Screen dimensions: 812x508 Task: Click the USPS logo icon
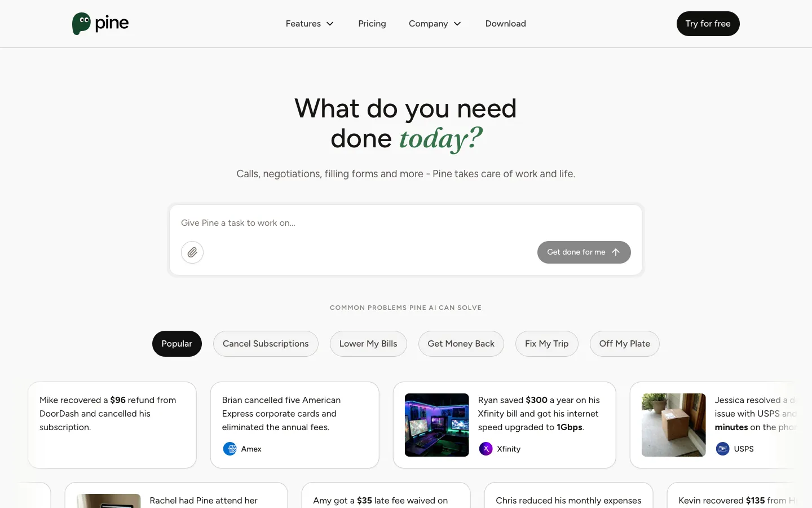click(x=723, y=449)
